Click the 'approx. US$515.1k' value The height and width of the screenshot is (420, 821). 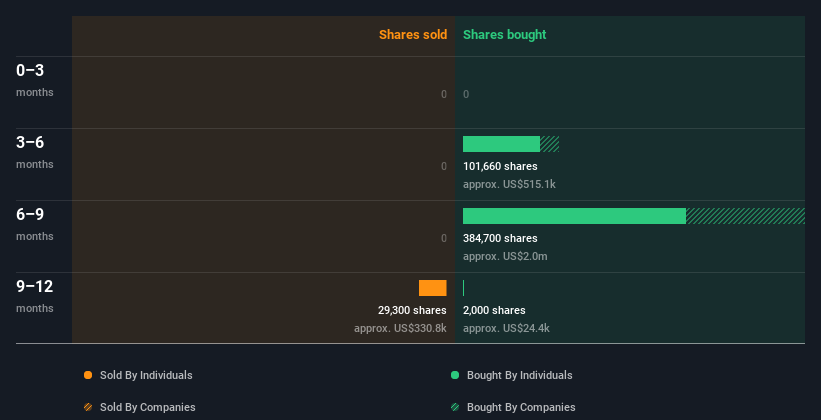[509, 184]
